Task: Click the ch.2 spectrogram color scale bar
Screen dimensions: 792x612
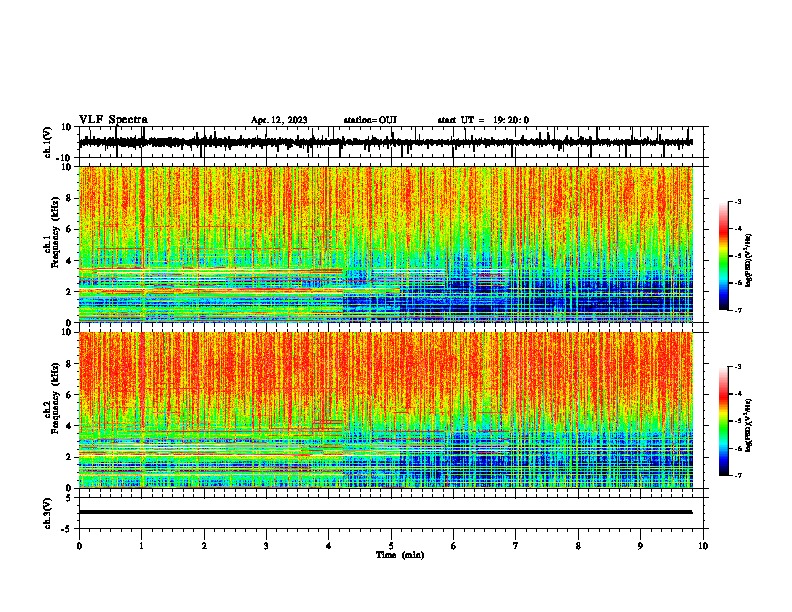Action: pos(724,421)
